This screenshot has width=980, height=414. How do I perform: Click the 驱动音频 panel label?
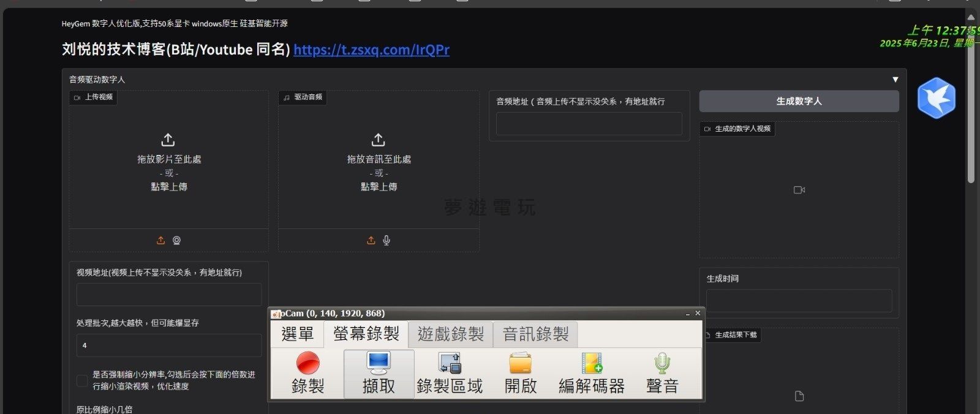tap(303, 97)
